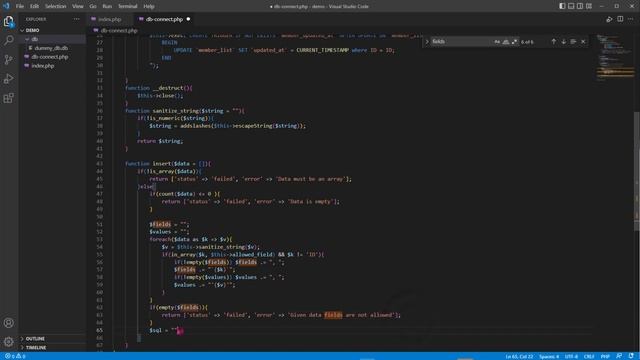The height and width of the screenshot is (360, 640).
Task: Click the errors and warnings status indicator
Action: tap(15, 356)
